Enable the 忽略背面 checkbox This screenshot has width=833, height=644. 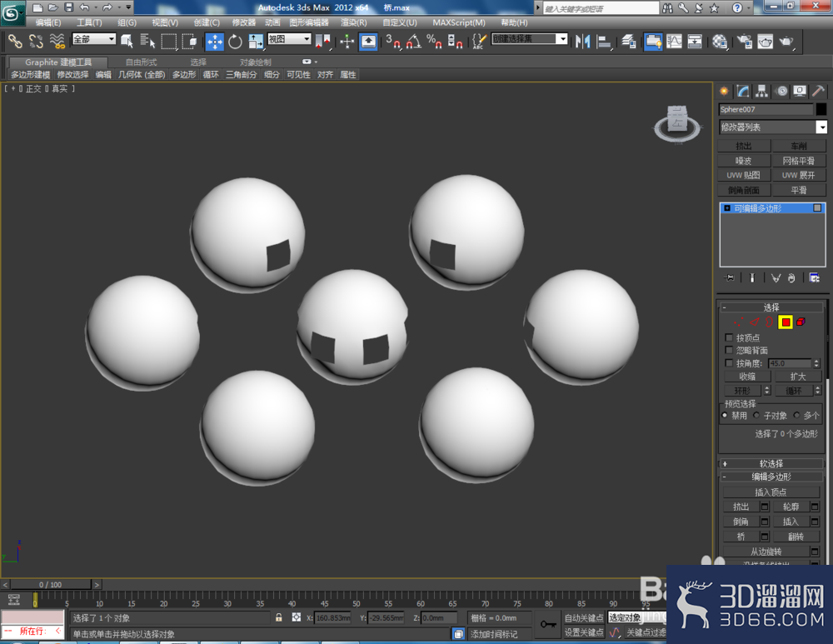coord(729,350)
